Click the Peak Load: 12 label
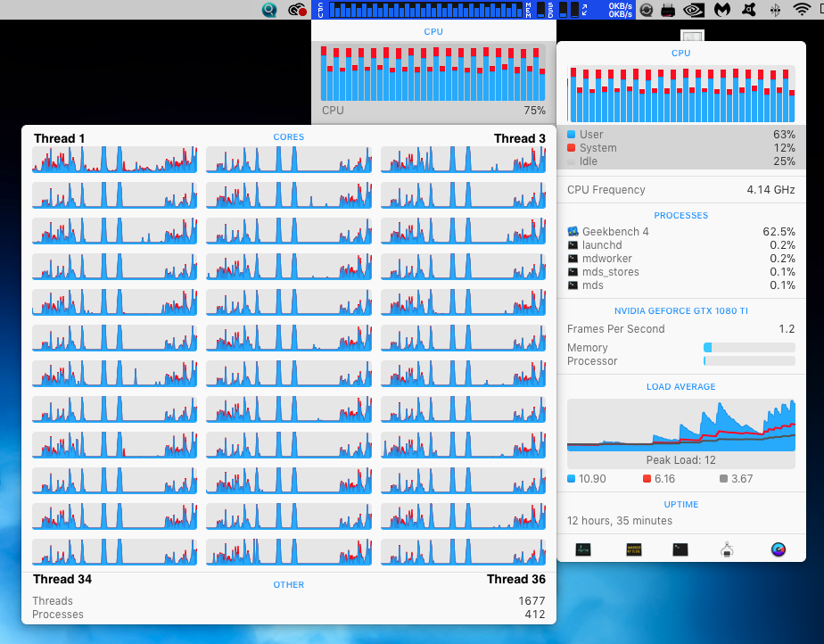The height and width of the screenshot is (644, 824). point(680,460)
